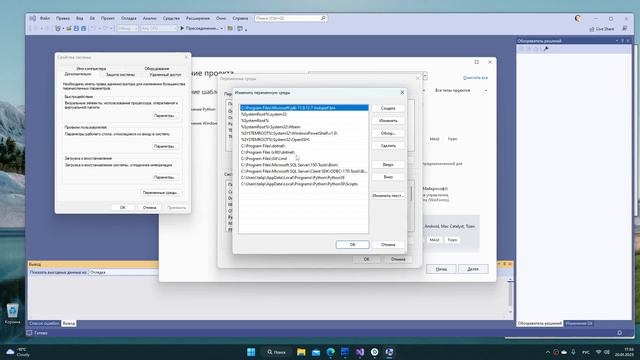This screenshot has height=360, width=640.
Task: Switch to the Изменения Git tab
Action: [x=579, y=323]
